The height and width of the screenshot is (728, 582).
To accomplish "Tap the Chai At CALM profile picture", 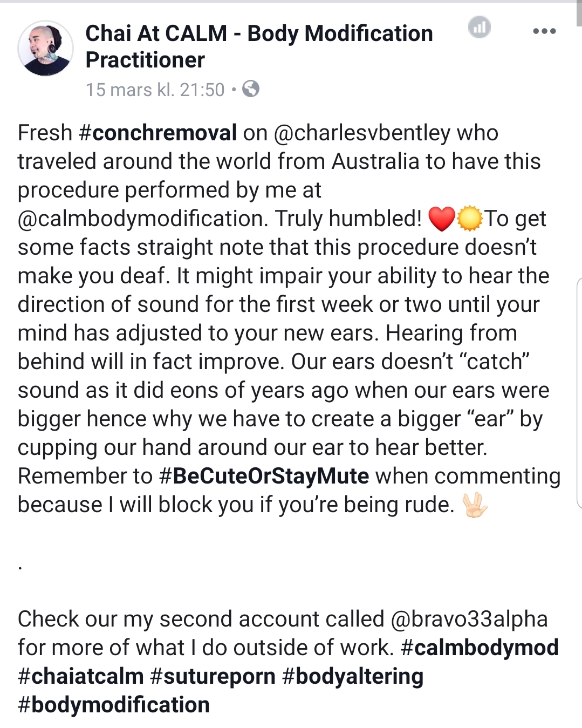I will (x=45, y=48).
